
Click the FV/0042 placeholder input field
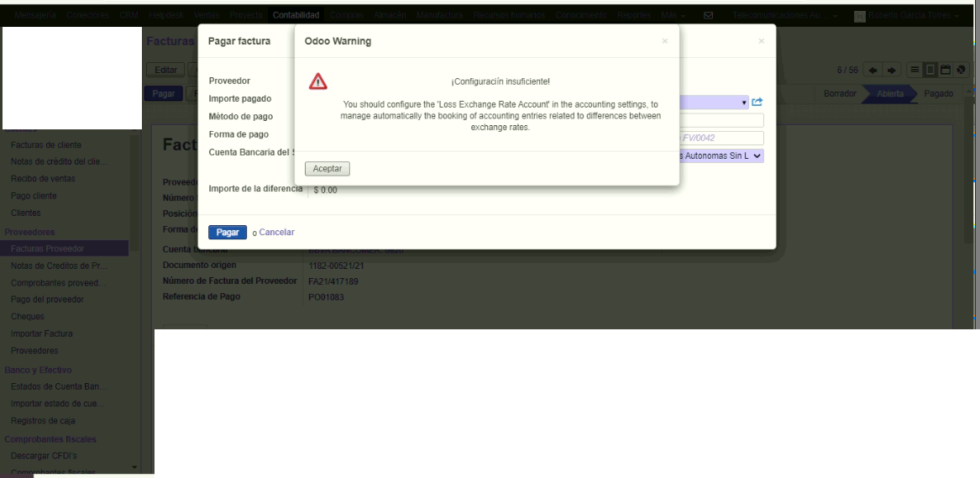[721, 138]
